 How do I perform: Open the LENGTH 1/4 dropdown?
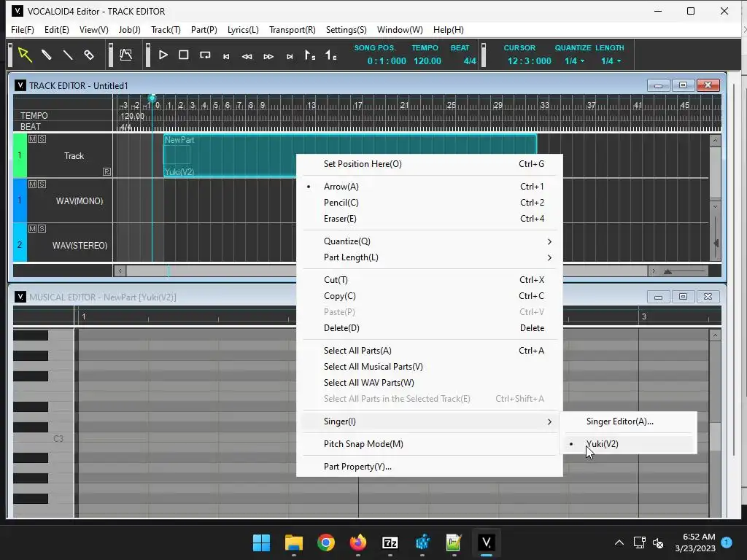[x=611, y=61]
